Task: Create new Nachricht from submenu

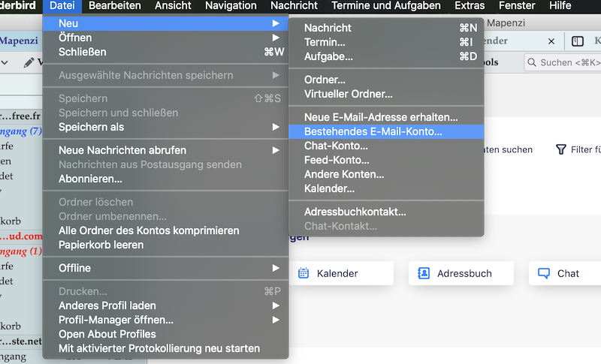Action: 386,28
